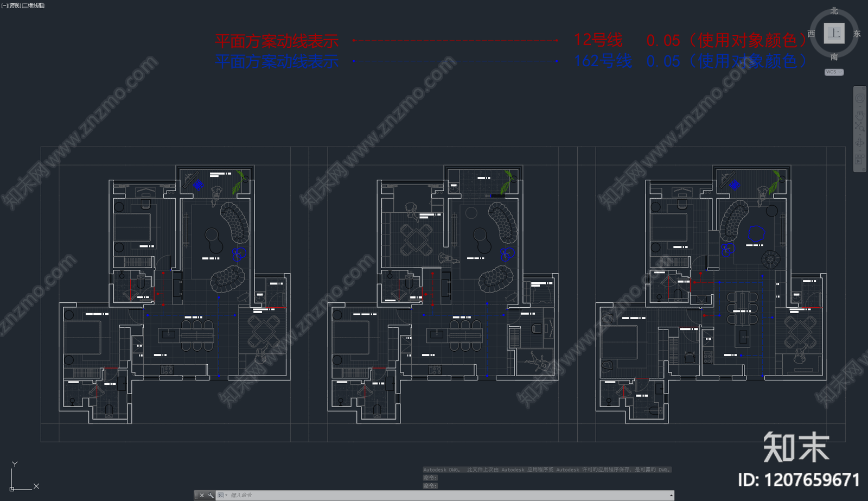
Task: Activate the Pan hand tool
Action: coord(860,116)
